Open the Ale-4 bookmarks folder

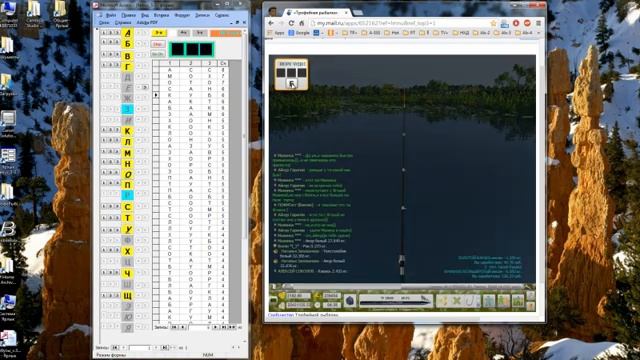click(x=524, y=33)
